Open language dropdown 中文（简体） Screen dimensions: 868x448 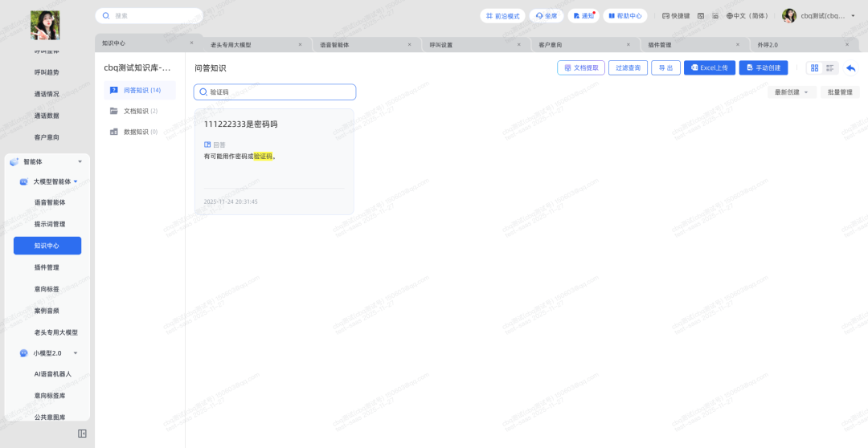click(x=747, y=16)
